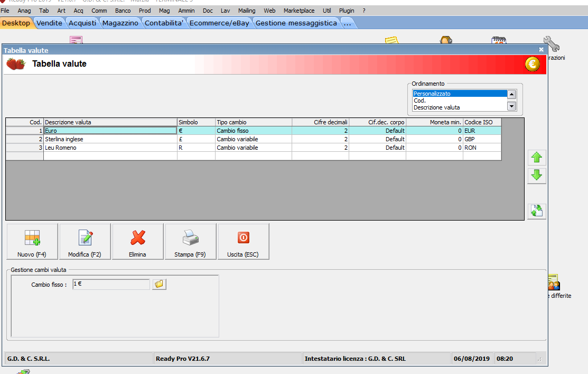Switch to the Vendite tab
Viewport: 588px width, 374px height.
coord(50,23)
